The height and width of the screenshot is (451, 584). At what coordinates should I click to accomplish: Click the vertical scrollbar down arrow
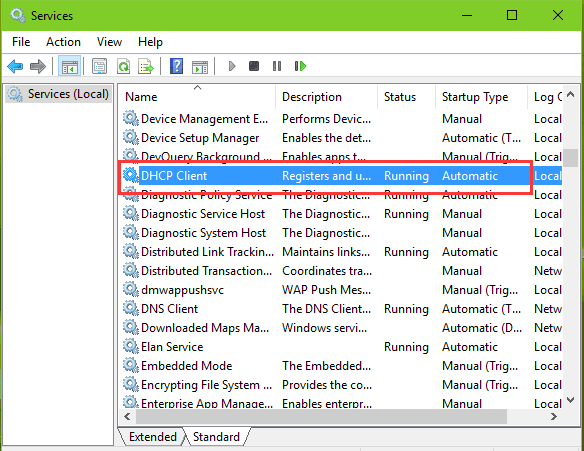pyautogui.click(x=571, y=400)
